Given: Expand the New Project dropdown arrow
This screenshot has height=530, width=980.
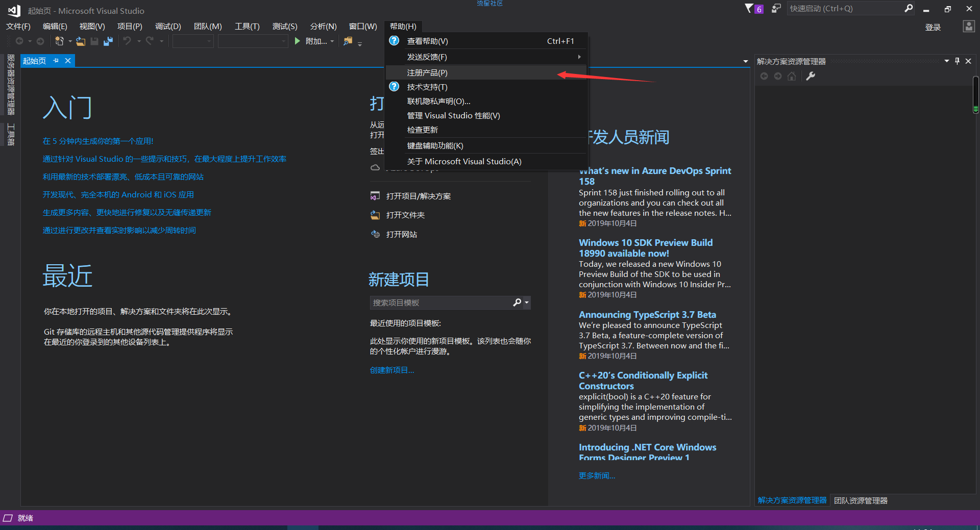Looking at the screenshot, I should [x=70, y=41].
